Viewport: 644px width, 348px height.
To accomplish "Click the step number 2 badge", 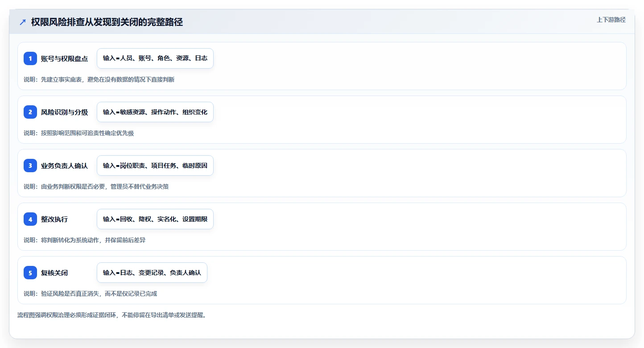I will (x=30, y=112).
